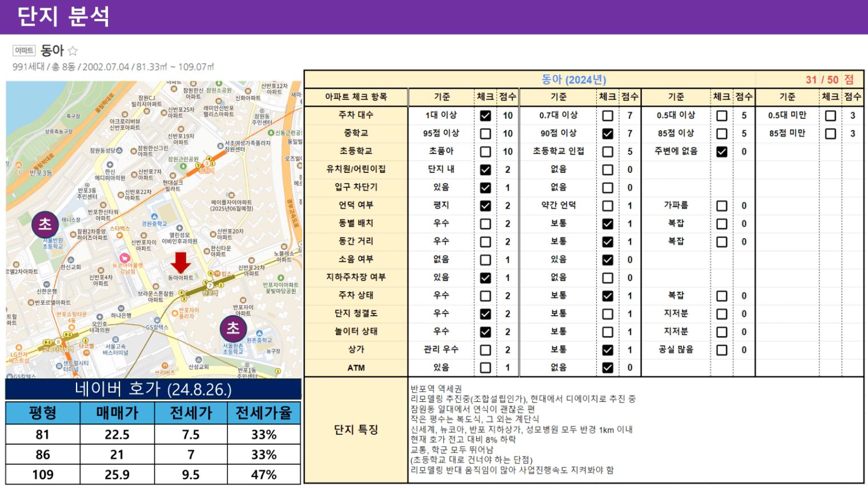Click the 동아아파트 label on the map

tap(180, 278)
